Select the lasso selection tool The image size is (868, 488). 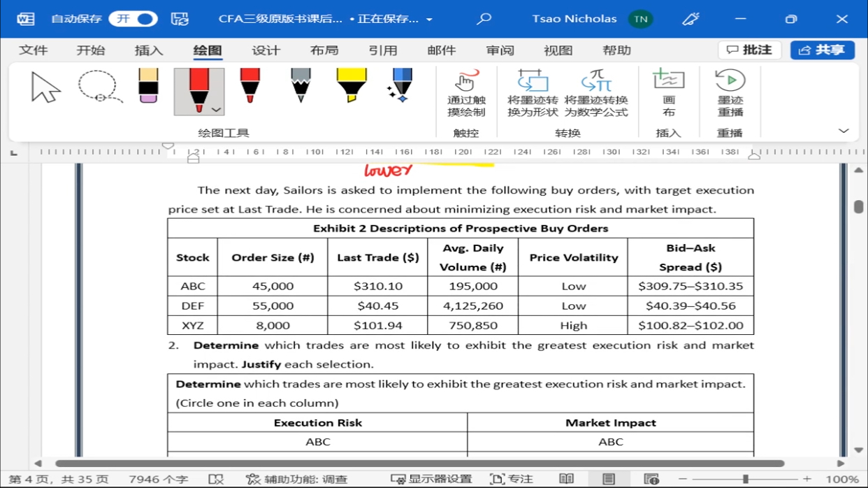click(x=99, y=88)
